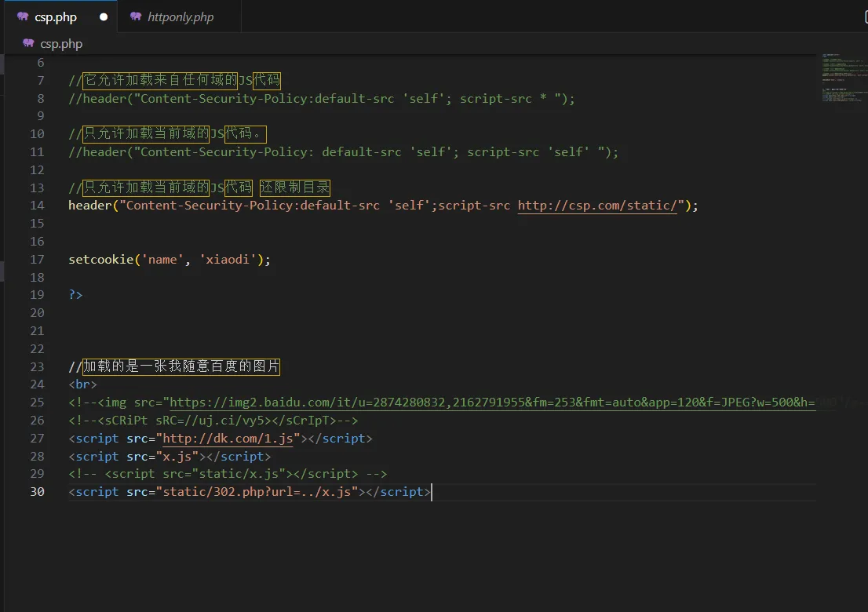Follow the http://dk.com/1.js link on line 27

[x=228, y=439]
